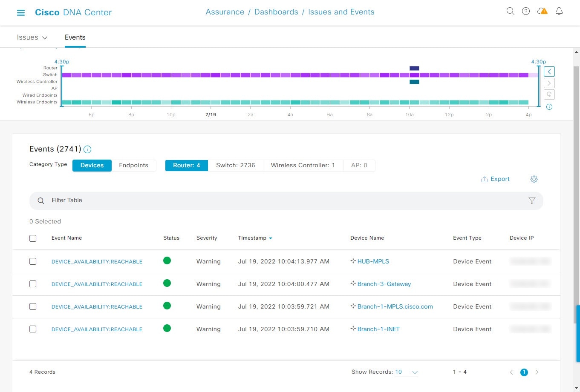
Task: Sort by Timestamp using its column arrow
Action: point(270,238)
